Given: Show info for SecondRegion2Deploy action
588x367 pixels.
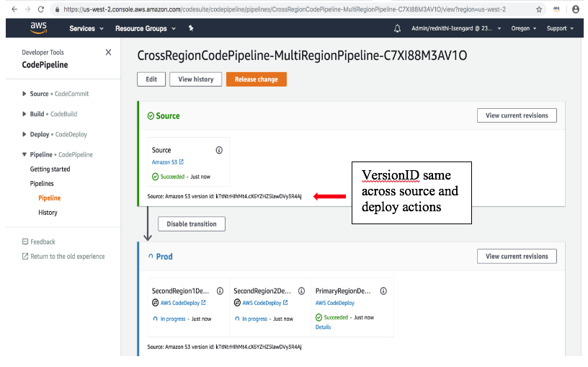Looking at the screenshot, I should pyautogui.click(x=301, y=291).
